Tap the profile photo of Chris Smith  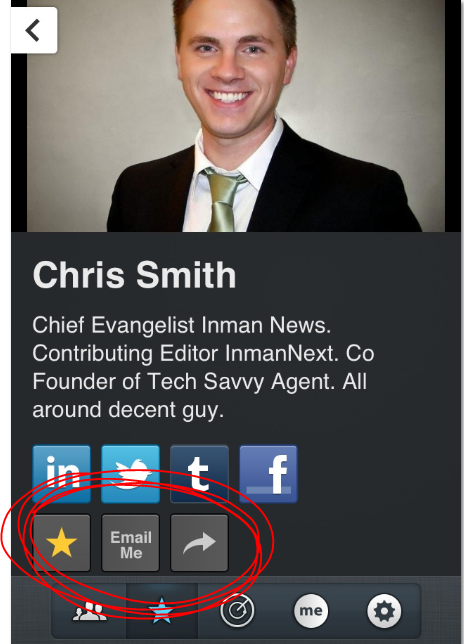(236, 116)
